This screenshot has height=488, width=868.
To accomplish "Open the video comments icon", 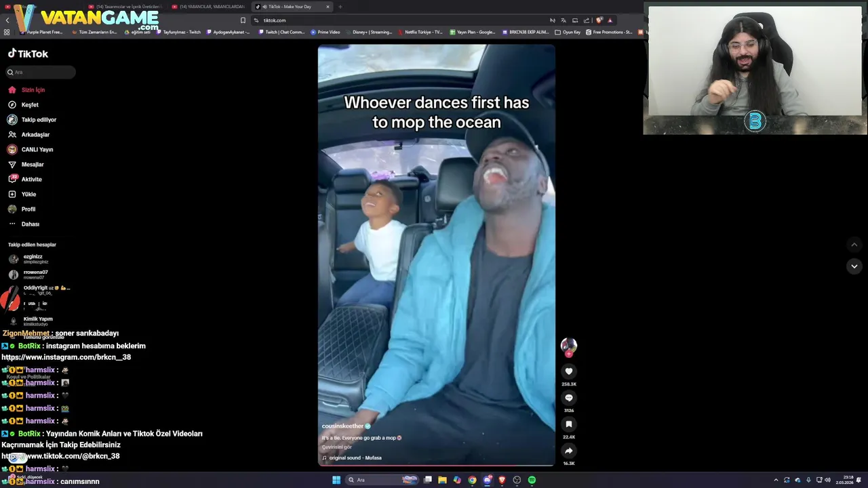I will 569,398.
